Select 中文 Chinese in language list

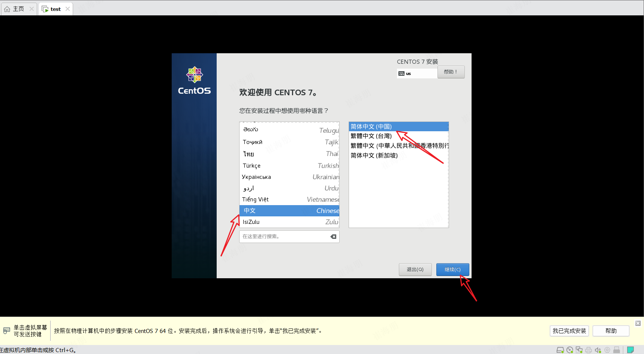(289, 211)
